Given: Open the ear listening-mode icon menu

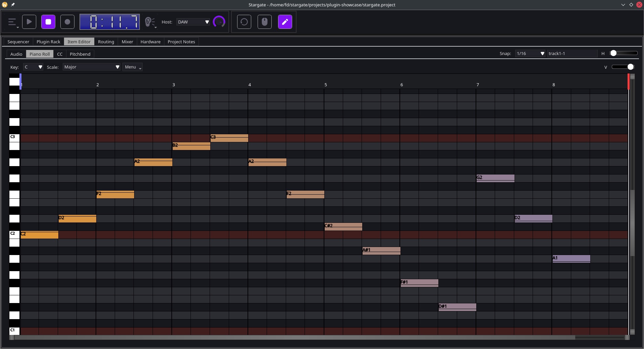Looking at the screenshot, I should [x=150, y=22].
